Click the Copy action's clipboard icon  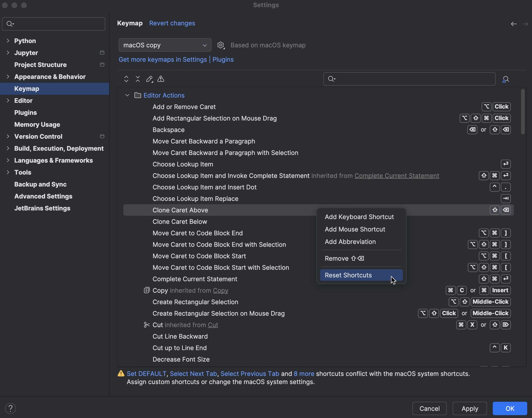tap(146, 290)
